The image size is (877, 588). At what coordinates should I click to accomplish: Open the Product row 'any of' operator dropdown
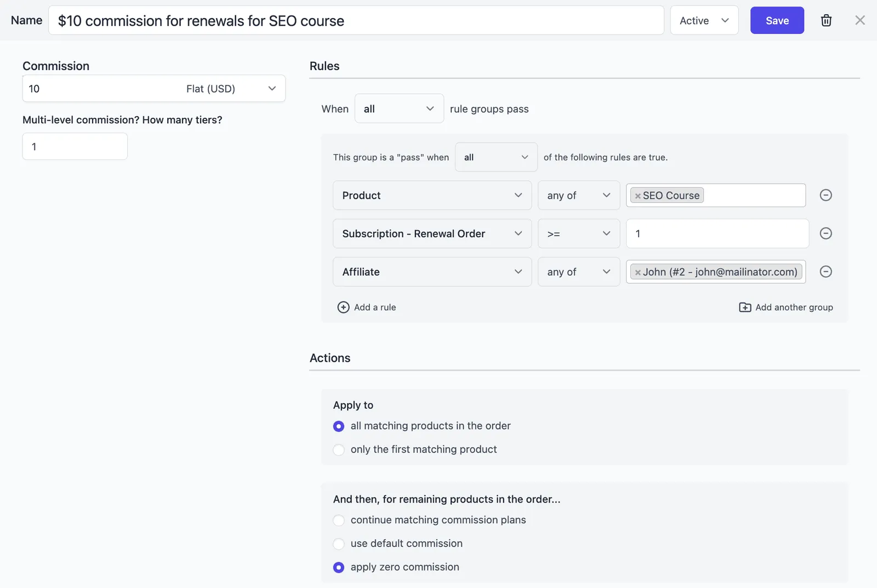click(x=579, y=196)
